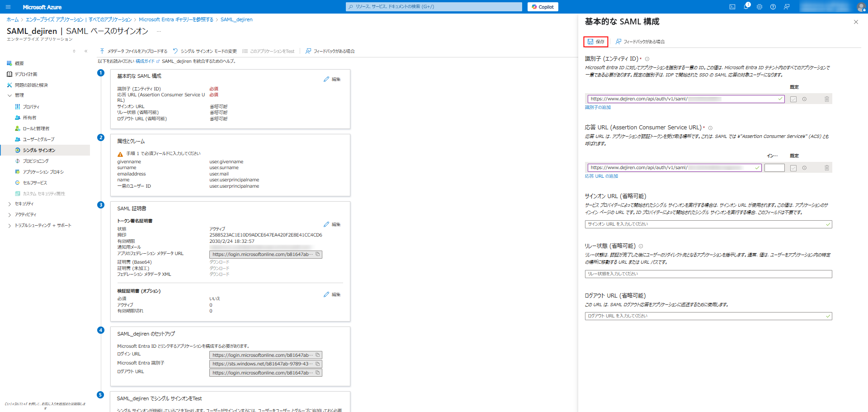This screenshot has width=868, height=412.
Task: Open the Azure portal hamburger menu
Action: point(8,7)
